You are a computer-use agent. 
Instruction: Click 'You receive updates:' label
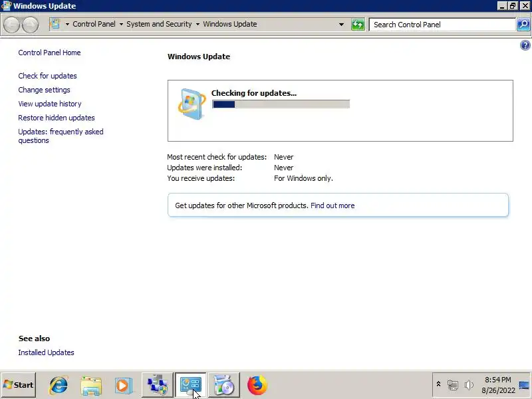click(201, 178)
